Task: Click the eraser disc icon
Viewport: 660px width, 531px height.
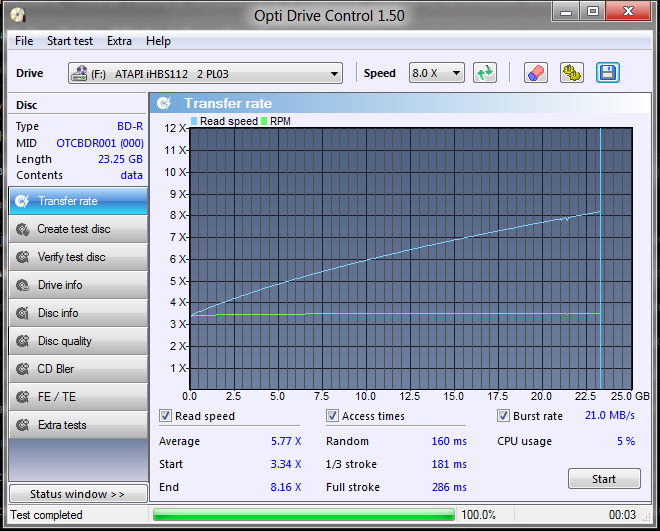Action: pos(536,73)
